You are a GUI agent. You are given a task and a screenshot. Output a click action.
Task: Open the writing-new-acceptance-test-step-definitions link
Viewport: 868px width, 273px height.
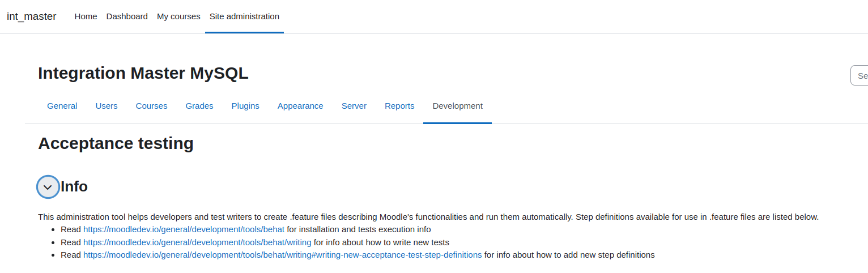282,255
